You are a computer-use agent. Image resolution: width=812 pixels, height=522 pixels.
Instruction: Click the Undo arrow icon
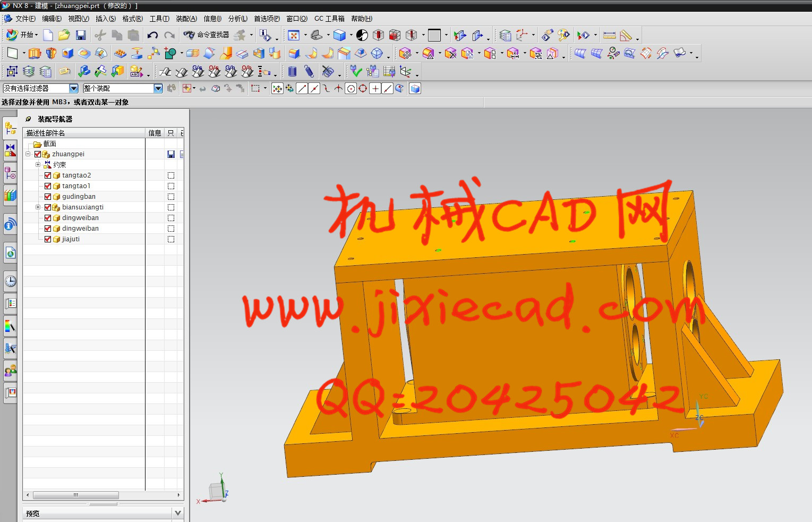pyautogui.click(x=152, y=35)
